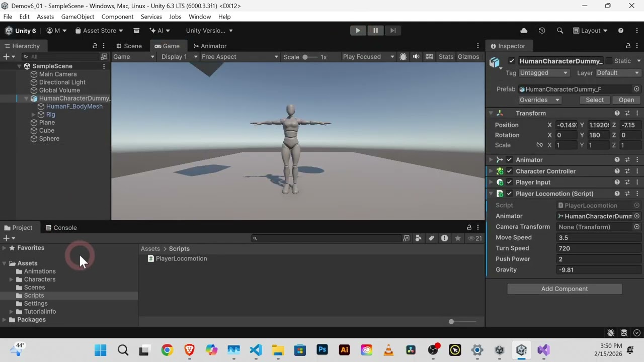Screen dimensions: 644x362
Task: Disable the Character Controller component checkbox
Action: [x=509, y=171]
